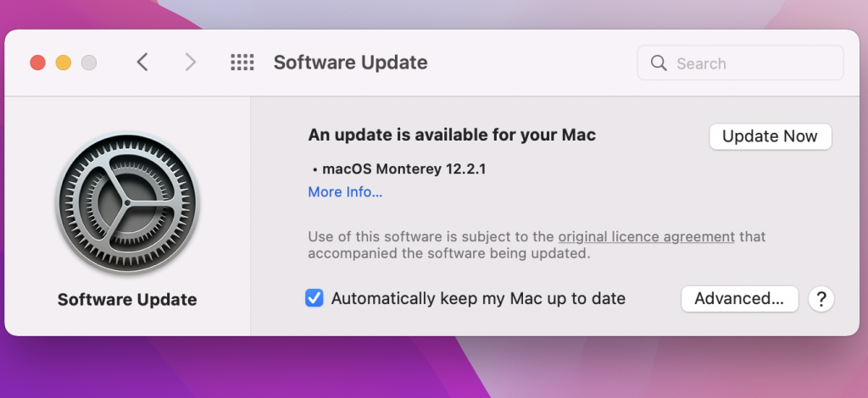Viewport: 868px width, 398px height.
Task: Select the macOS Monterey 12.2.1 update entry
Action: (x=404, y=169)
